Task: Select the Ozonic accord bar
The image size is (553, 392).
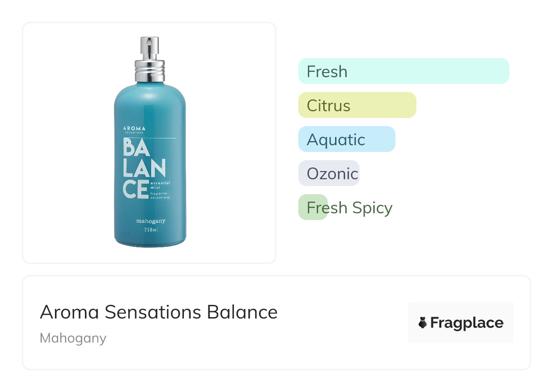Action: pyautogui.click(x=329, y=173)
